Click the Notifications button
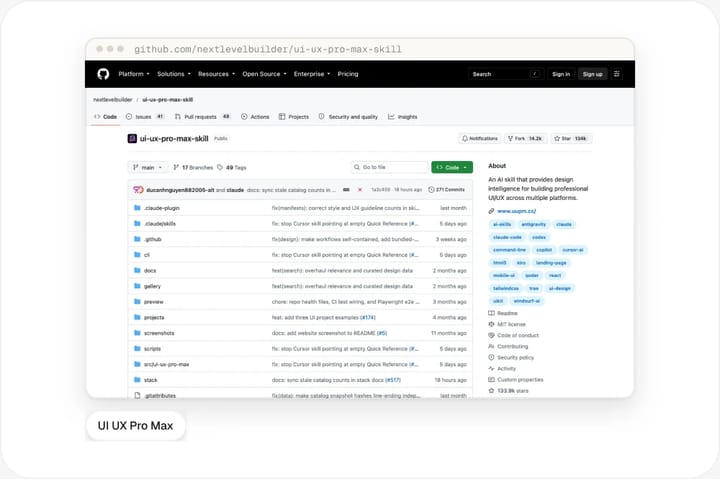 coord(479,138)
